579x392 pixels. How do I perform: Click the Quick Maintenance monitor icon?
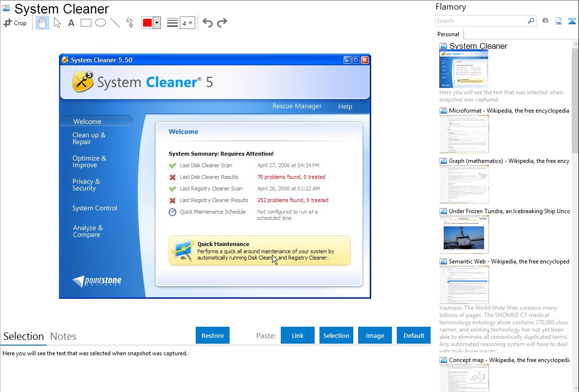pyautogui.click(x=183, y=251)
